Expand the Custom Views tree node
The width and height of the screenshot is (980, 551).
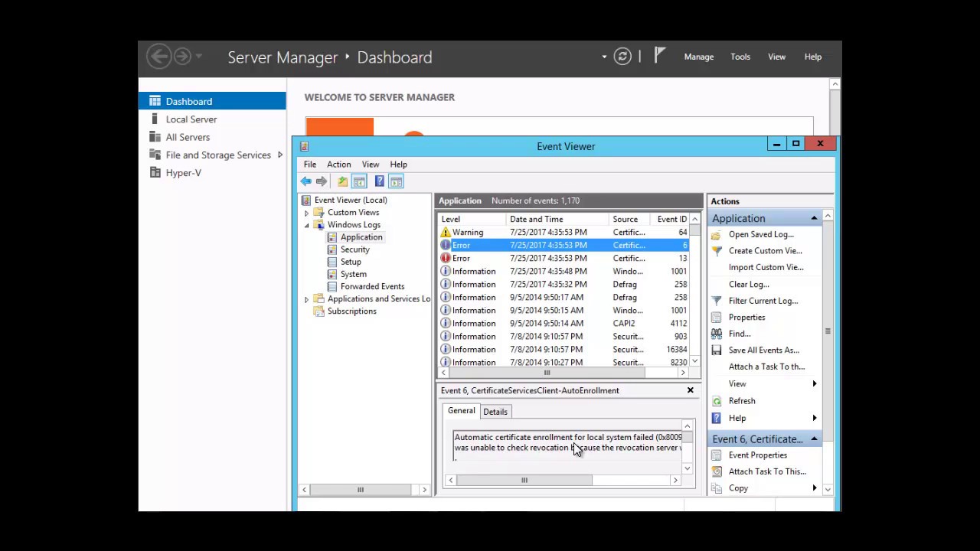(x=307, y=213)
